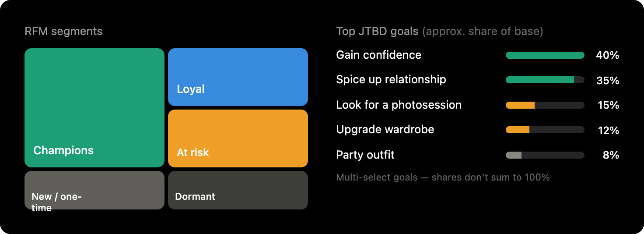Click the Gain confidence goal label
Image resolution: width=644 pixels, height=234 pixels.
click(x=379, y=55)
